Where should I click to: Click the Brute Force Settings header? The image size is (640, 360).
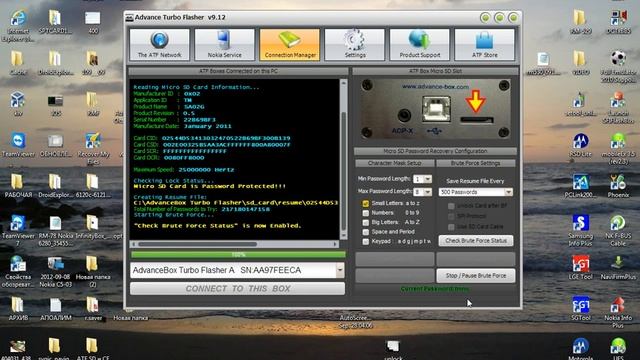coord(476,163)
